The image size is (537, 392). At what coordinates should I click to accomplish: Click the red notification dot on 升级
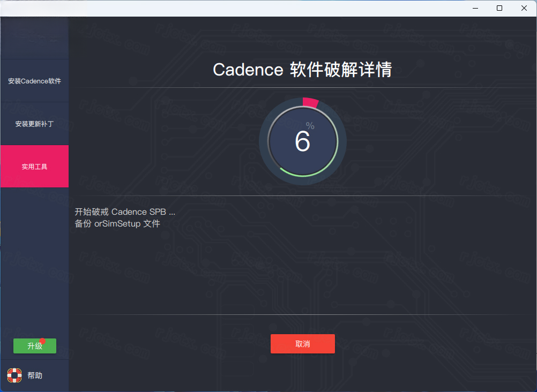(x=42, y=341)
